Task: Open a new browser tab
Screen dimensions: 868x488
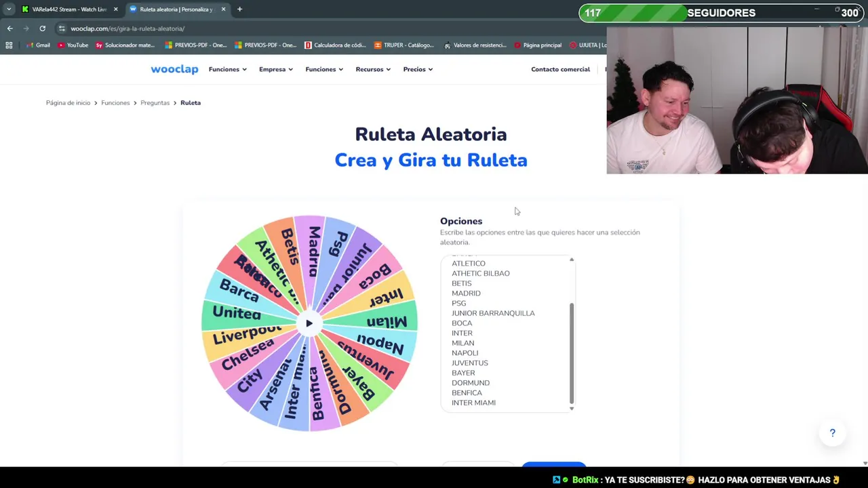Action: tap(239, 9)
